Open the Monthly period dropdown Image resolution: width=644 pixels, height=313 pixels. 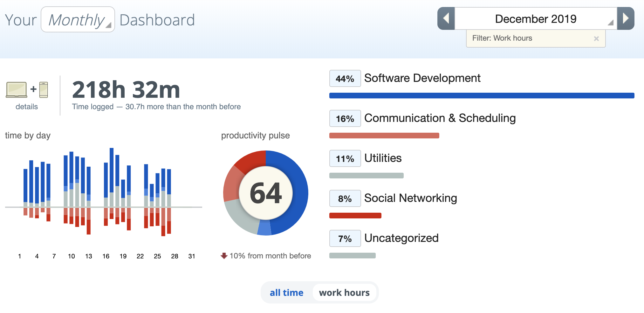(78, 20)
